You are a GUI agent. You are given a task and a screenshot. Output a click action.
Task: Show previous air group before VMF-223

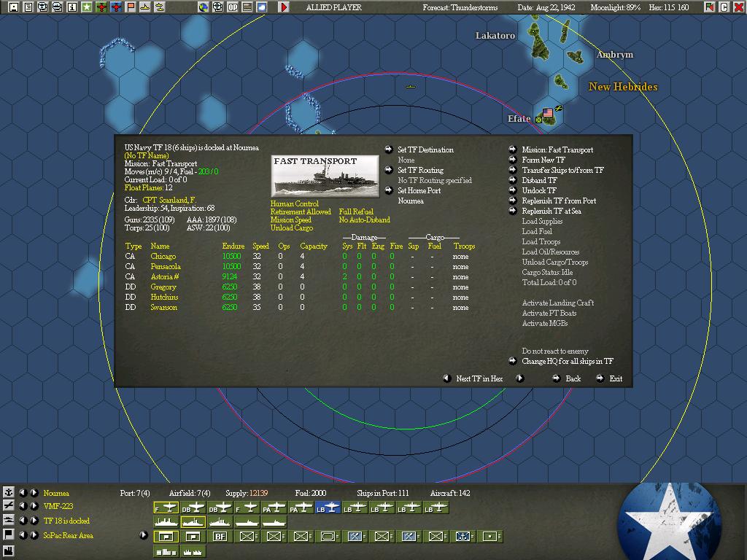tap(23, 506)
